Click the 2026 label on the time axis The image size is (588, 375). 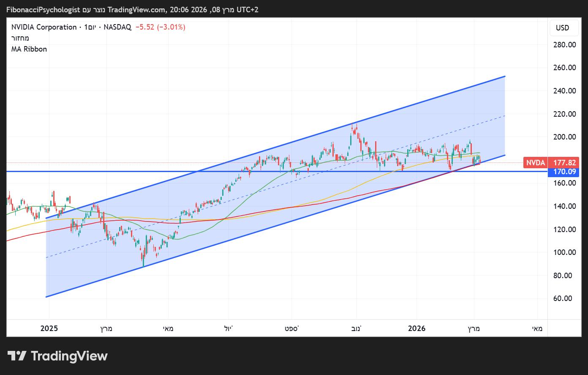[417, 328]
